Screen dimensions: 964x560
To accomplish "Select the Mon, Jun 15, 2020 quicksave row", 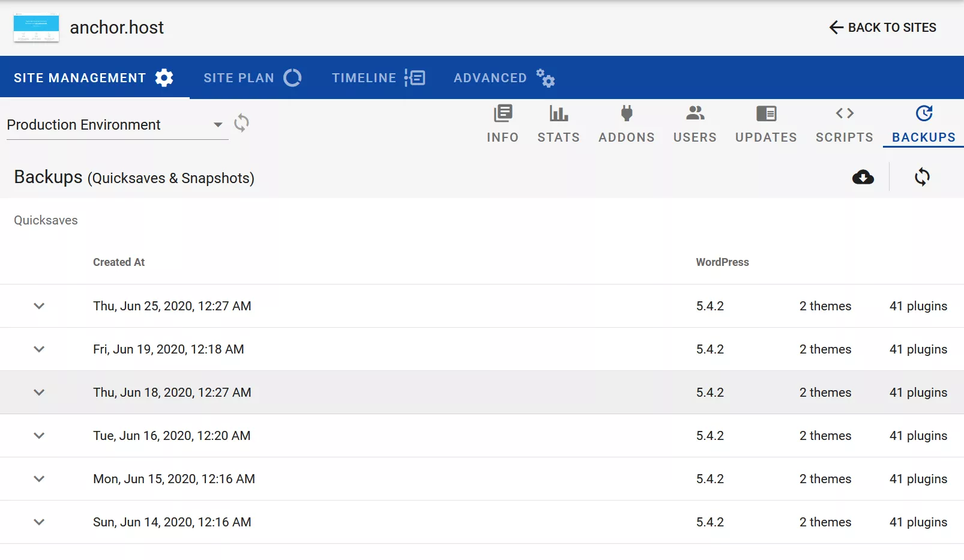I will [174, 479].
